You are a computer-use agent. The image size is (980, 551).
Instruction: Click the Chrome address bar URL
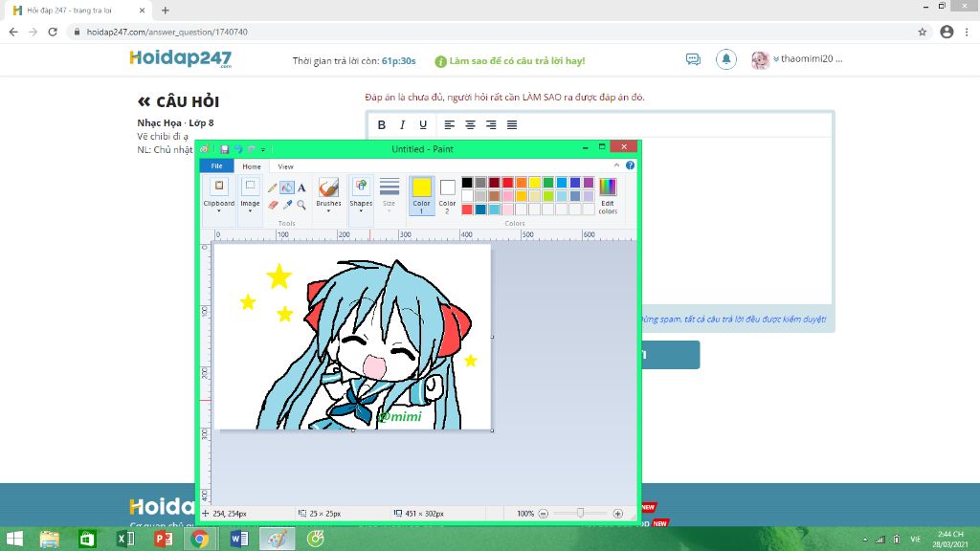point(167,32)
